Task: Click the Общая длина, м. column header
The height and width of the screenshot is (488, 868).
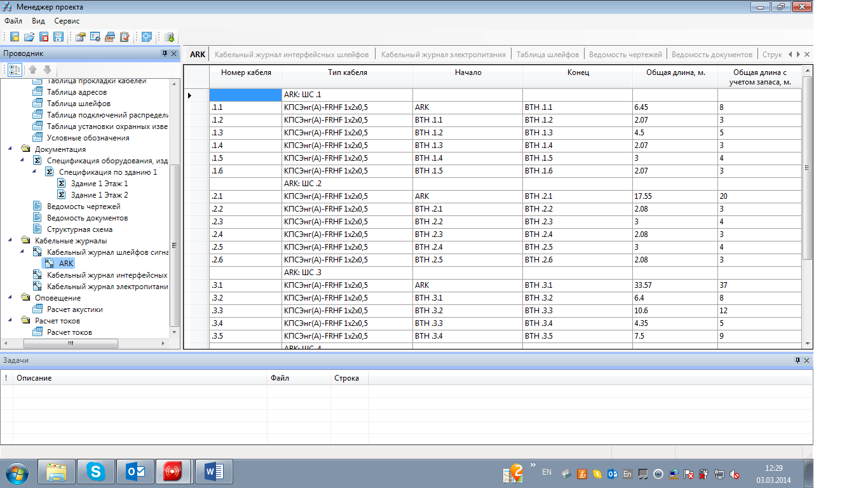Action: [675, 77]
